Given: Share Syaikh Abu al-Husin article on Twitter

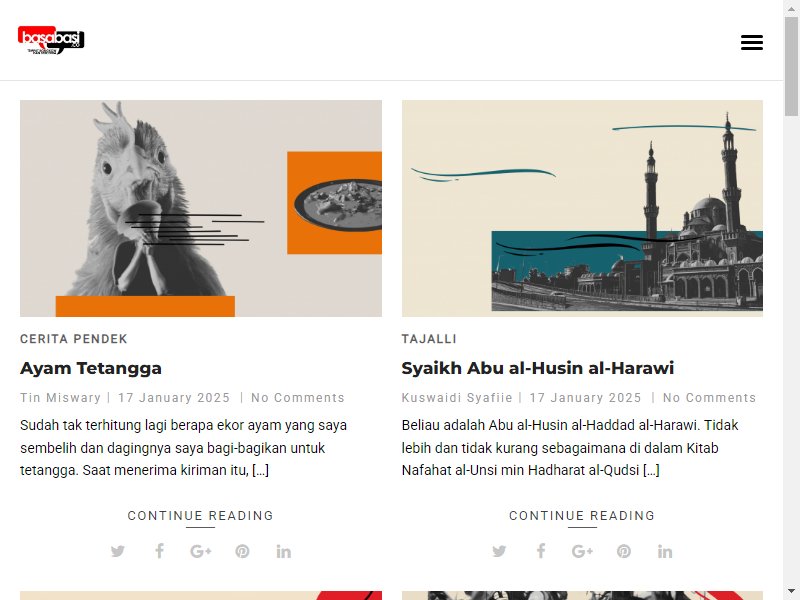Looking at the screenshot, I should pos(499,551).
